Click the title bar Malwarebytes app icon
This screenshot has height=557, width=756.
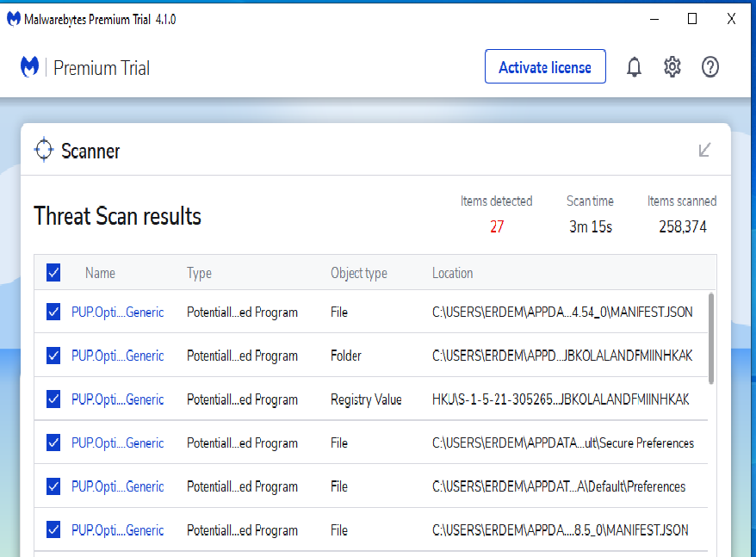tap(14, 19)
